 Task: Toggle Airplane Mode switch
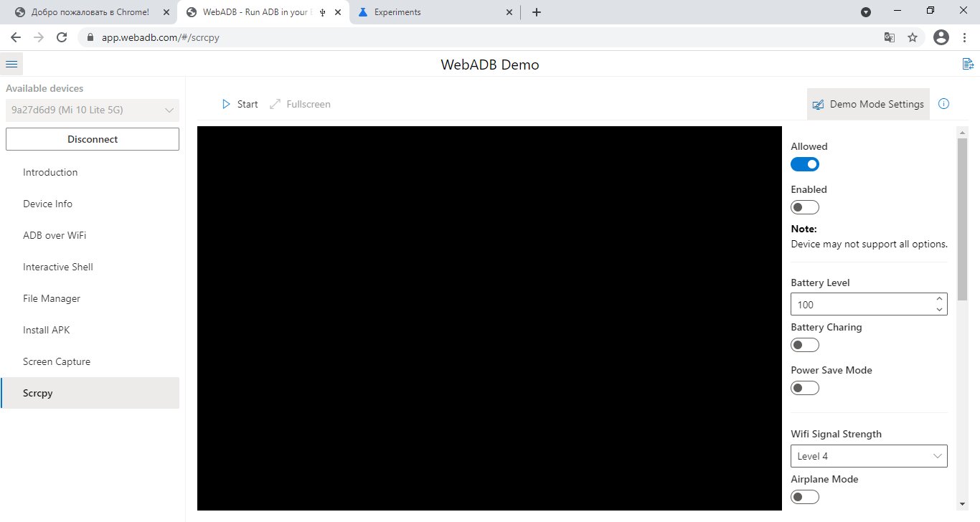point(805,497)
